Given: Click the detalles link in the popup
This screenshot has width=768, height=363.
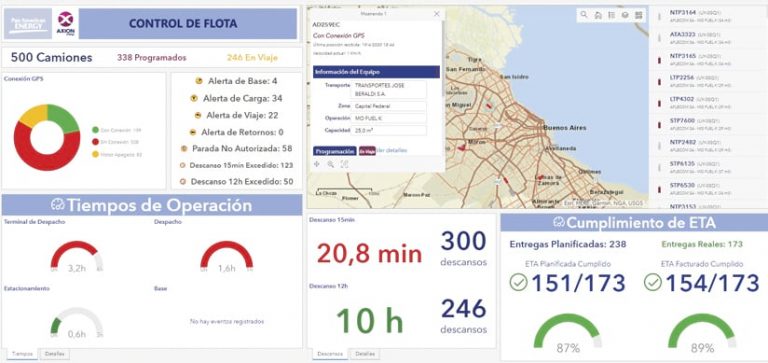Looking at the screenshot, I should pos(391,151).
